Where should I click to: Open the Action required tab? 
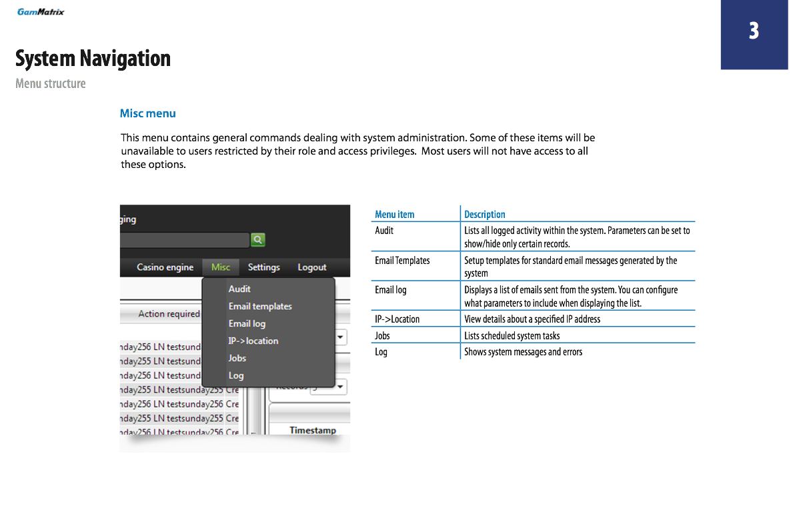tap(169, 314)
